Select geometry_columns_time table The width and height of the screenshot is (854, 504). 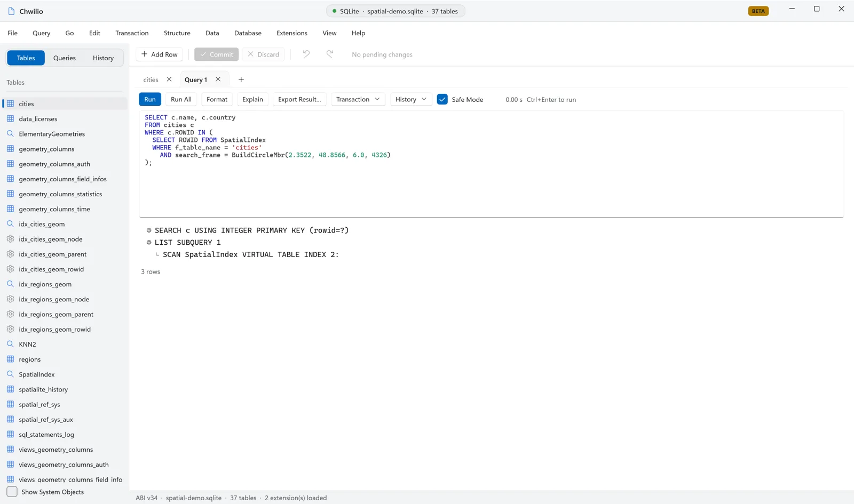click(65, 209)
